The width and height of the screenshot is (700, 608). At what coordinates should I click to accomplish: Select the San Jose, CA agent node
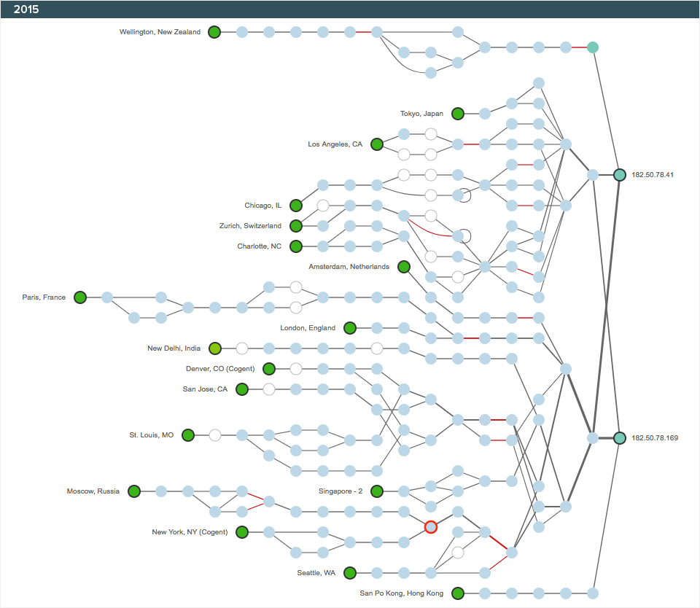[x=241, y=389]
